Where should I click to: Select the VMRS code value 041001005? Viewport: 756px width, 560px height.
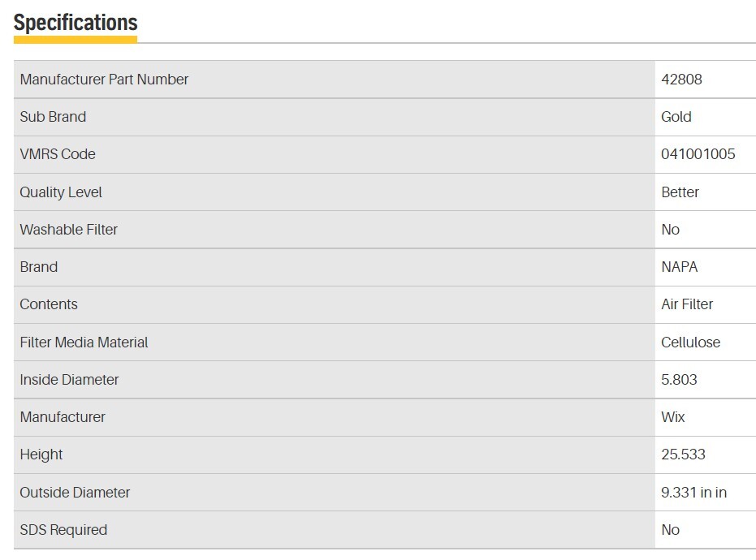[x=698, y=154]
